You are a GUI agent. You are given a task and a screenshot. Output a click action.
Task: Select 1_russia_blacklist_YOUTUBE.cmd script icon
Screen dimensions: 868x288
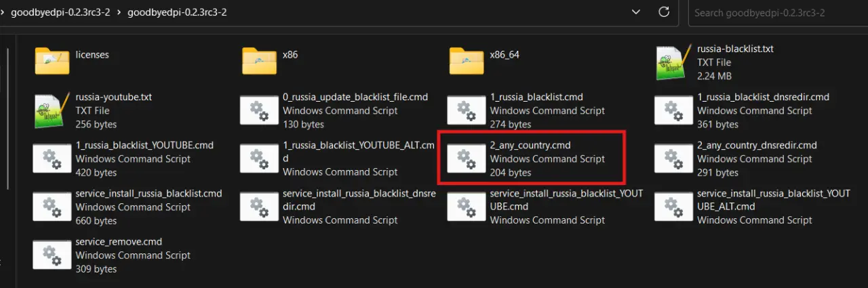point(52,159)
